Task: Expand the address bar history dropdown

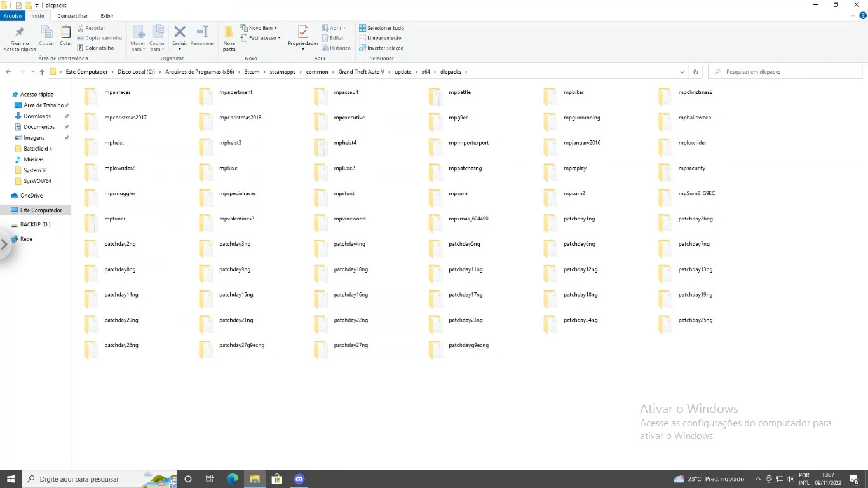Action: pyautogui.click(x=682, y=72)
